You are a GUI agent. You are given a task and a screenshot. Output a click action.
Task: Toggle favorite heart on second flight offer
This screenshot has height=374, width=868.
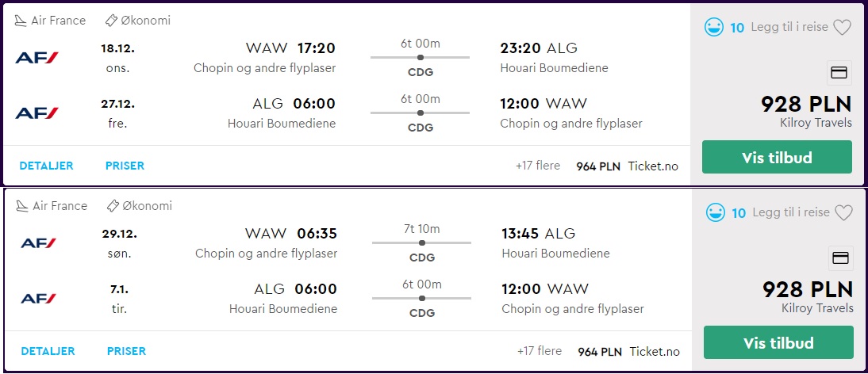tap(843, 212)
